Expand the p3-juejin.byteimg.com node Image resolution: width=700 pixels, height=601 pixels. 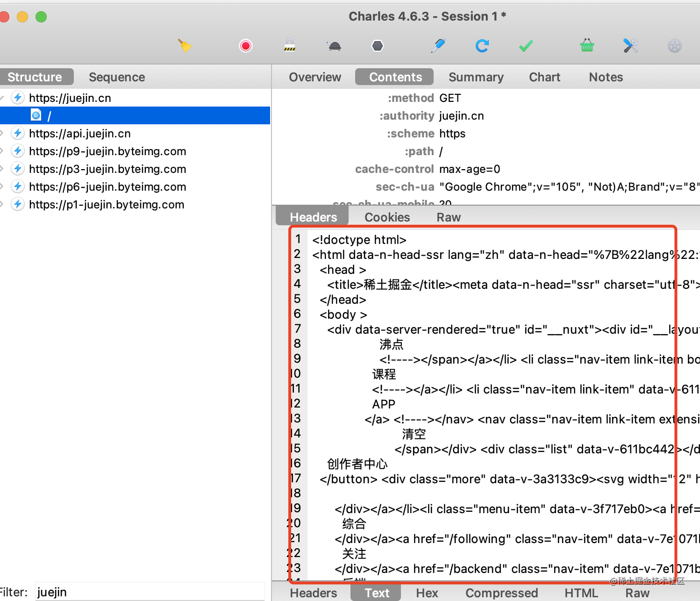coord(2,169)
